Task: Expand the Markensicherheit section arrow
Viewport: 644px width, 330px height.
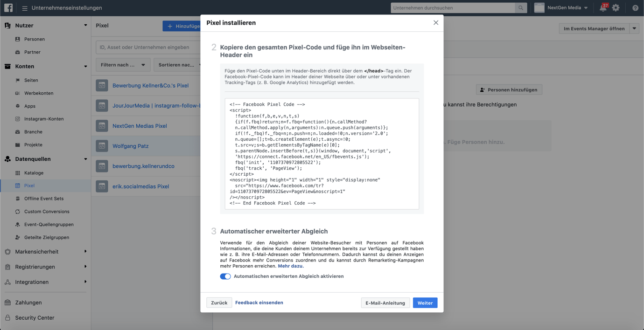Action: (85, 252)
